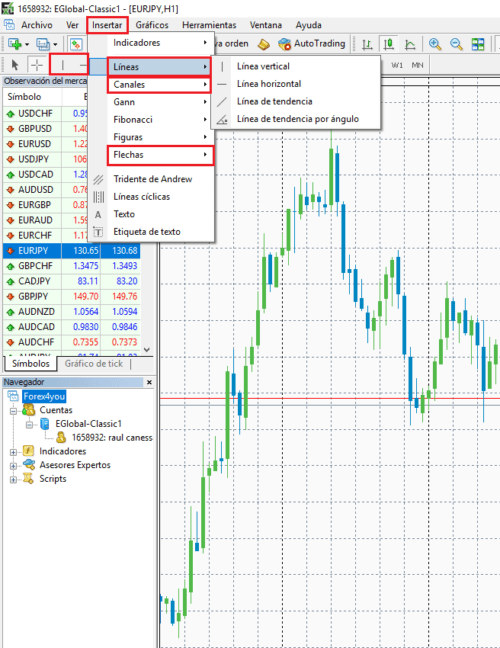Open the Ver menu
This screenshot has height=648, width=500.
click(x=72, y=25)
